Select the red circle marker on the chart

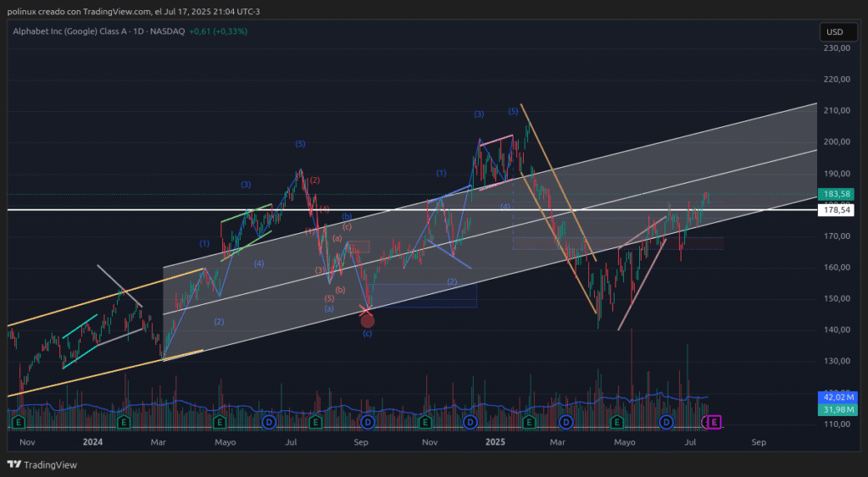[367, 321]
